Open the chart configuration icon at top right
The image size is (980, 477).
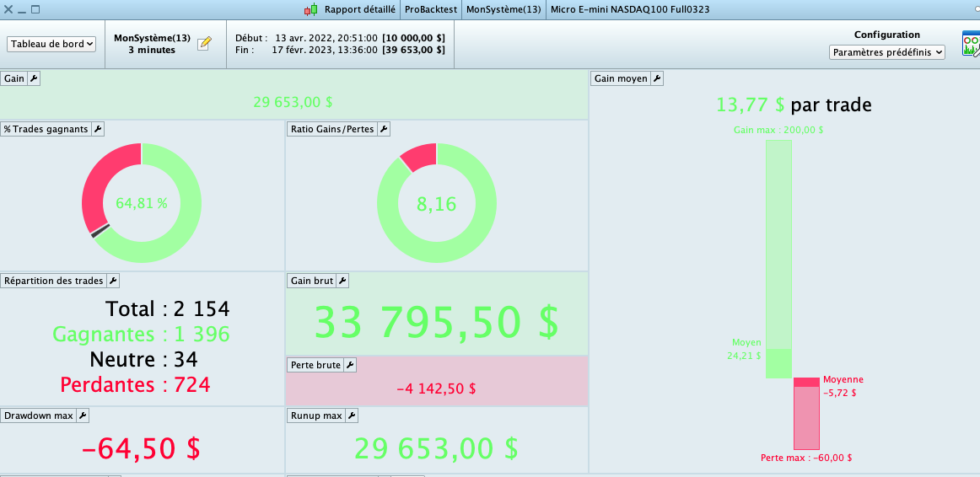click(x=971, y=44)
